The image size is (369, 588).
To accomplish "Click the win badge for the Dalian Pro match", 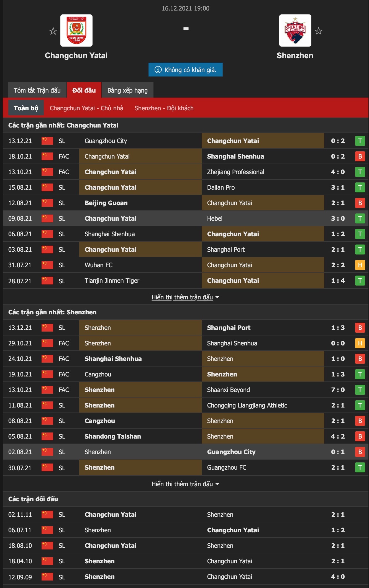I will coord(360,187).
